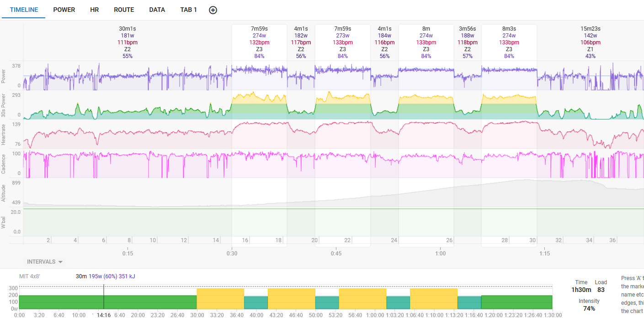Open the HR tab
The image size is (644, 318).
[95, 10]
